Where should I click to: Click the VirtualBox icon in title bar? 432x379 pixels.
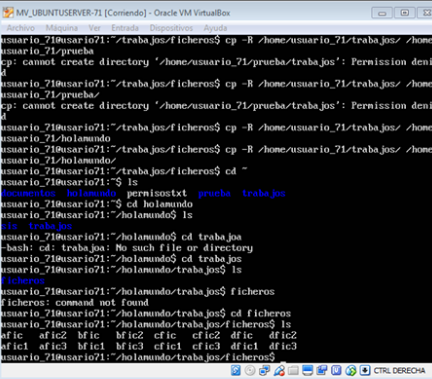pos(8,13)
